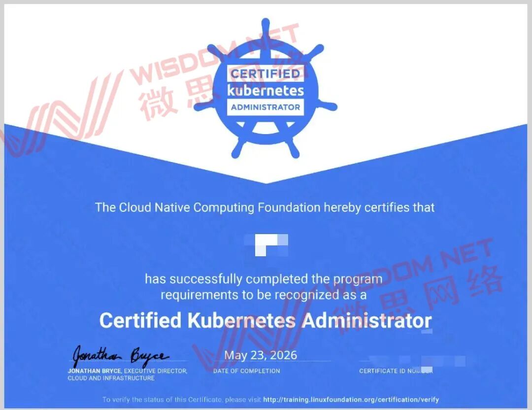The width and height of the screenshot is (532, 410).
Task: Click the "DATE OF COMPLETION" label
Action: tap(247, 371)
